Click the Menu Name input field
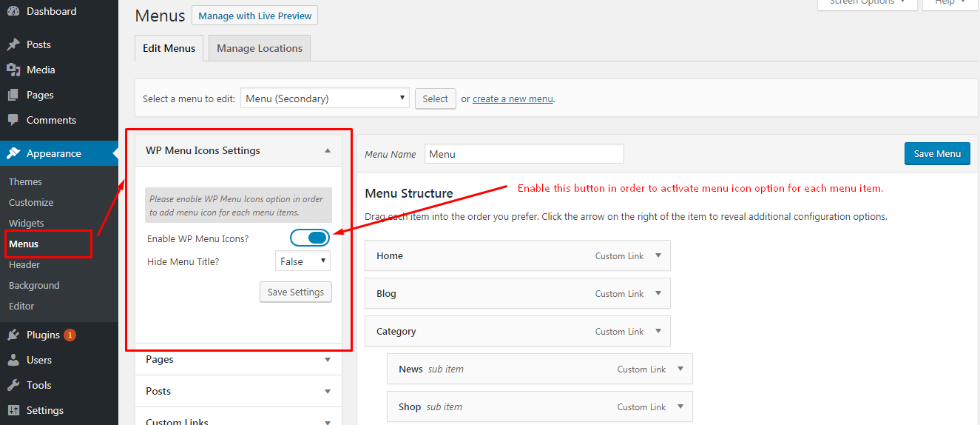The width and height of the screenshot is (980, 425). [x=524, y=154]
